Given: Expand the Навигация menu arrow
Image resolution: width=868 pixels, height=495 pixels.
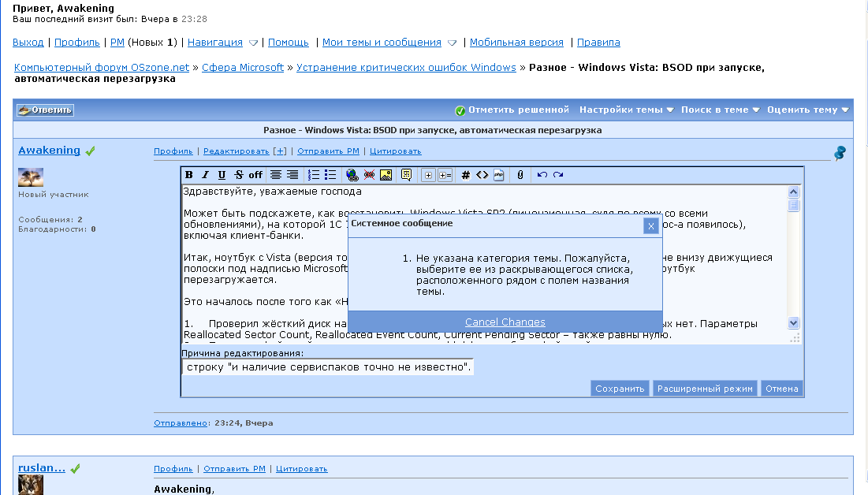Looking at the screenshot, I should 253,43.
